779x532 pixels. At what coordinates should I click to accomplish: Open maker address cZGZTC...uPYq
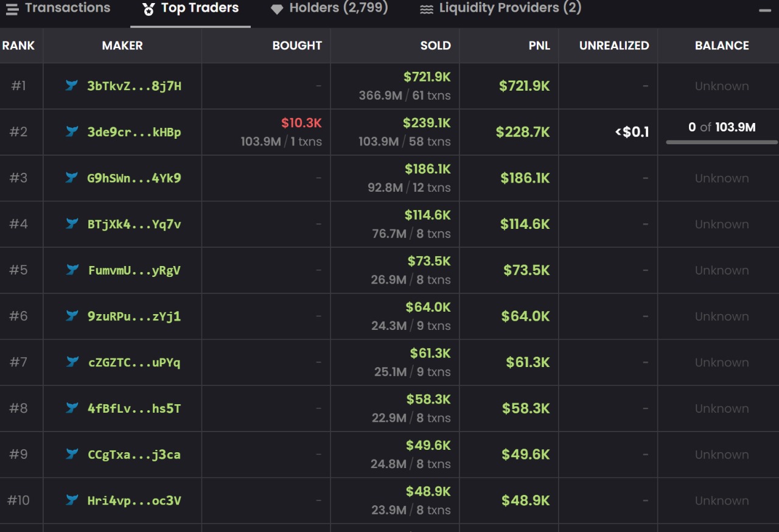point(134,363)
